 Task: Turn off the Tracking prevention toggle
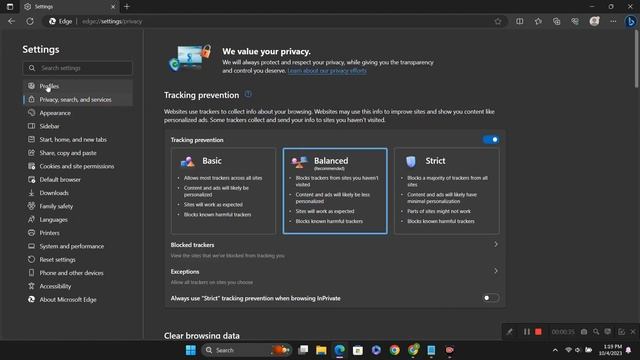491,140
